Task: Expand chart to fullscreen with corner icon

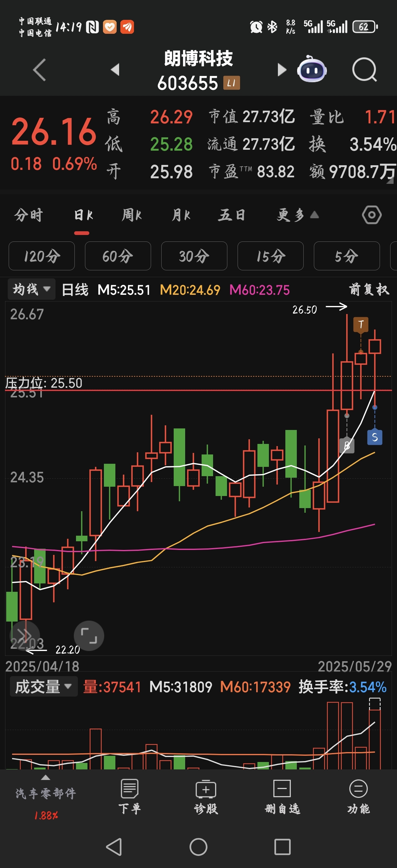Action: [89, 635]
